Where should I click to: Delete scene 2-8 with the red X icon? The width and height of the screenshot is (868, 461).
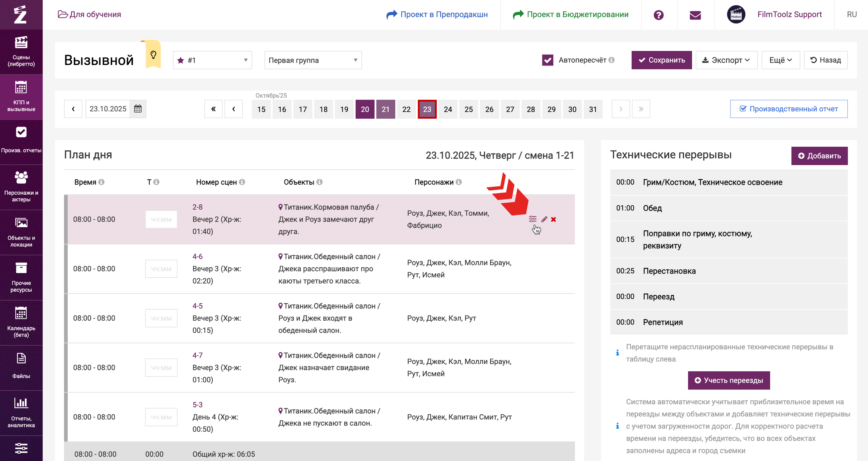click(x=553, y=219)
